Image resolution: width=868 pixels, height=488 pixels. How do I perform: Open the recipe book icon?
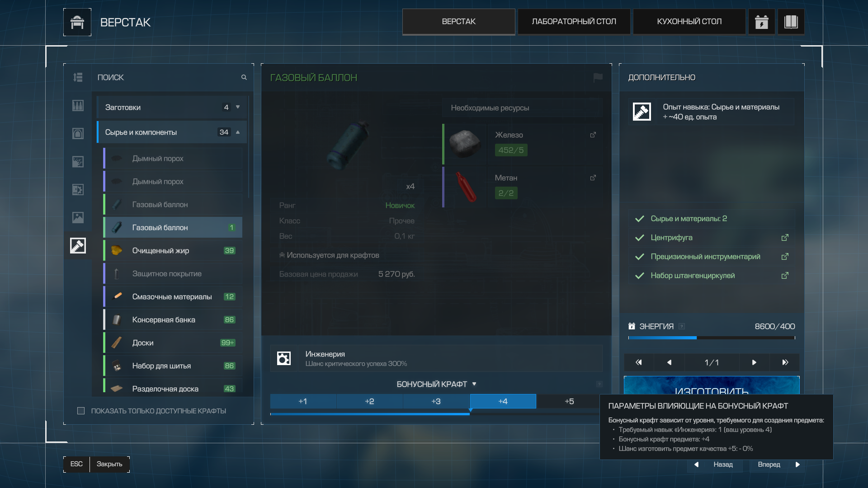[x=791, y=22]
